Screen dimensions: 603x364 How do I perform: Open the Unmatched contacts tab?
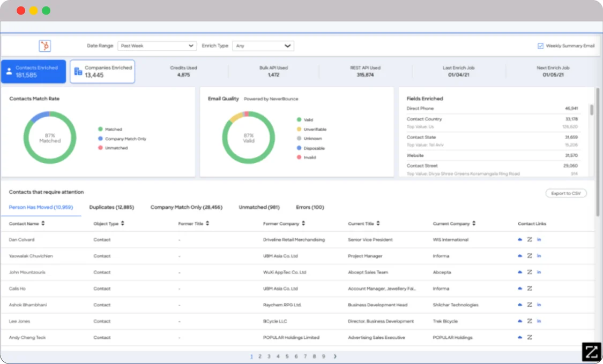[259, 207]
